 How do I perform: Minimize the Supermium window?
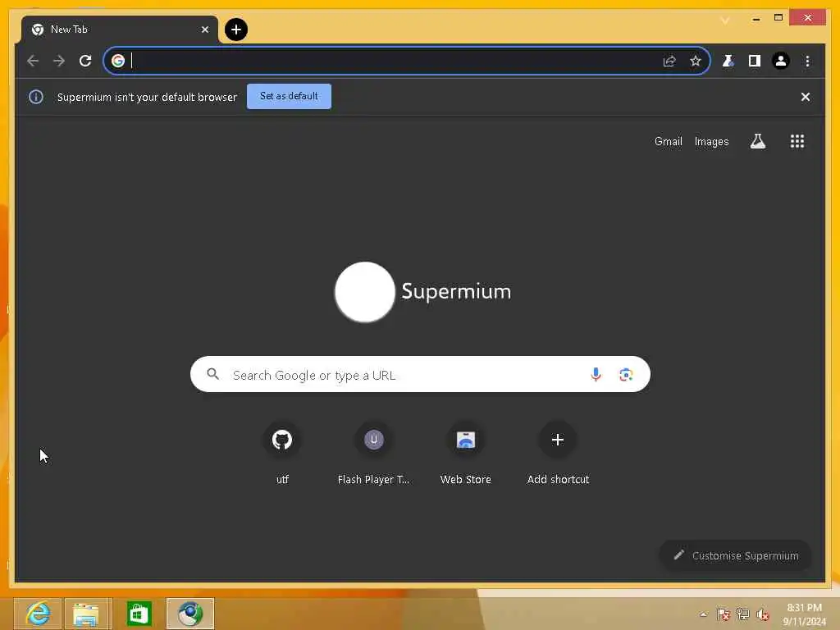point(756,18)
